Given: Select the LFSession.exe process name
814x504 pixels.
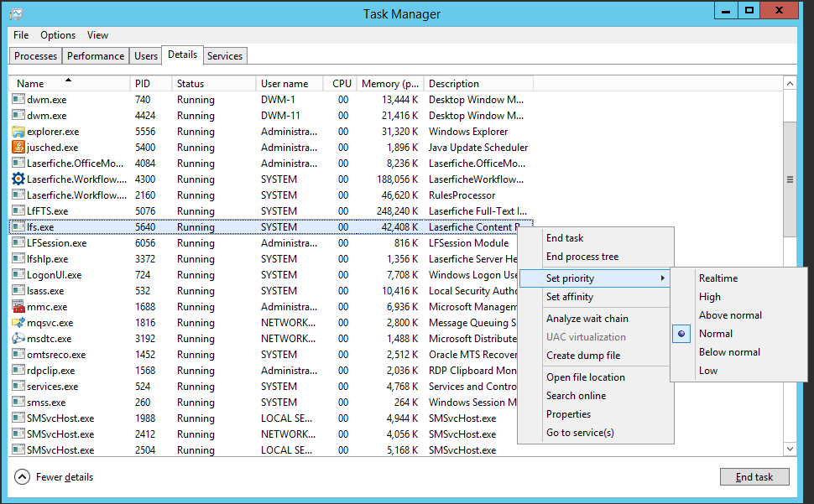Looking at the screenshot, I should 56,243.
